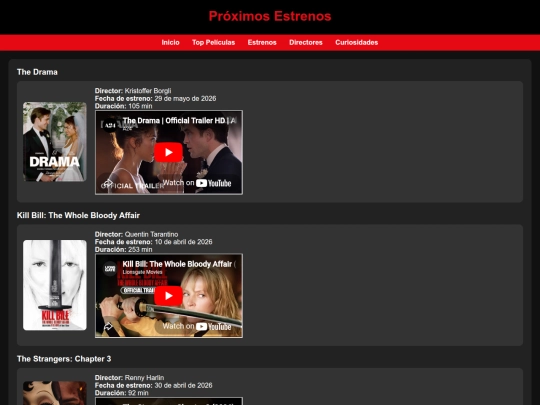Click director name Kristoffer Borgli
Viewport: 540px width, 405px height.
pyautogui.click(x=148, y=91)
